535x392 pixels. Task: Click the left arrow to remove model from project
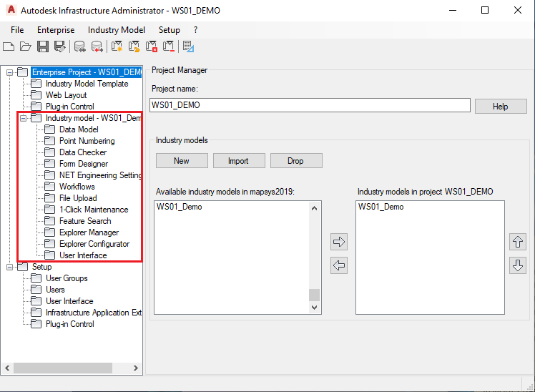click(x=339, y=265)
